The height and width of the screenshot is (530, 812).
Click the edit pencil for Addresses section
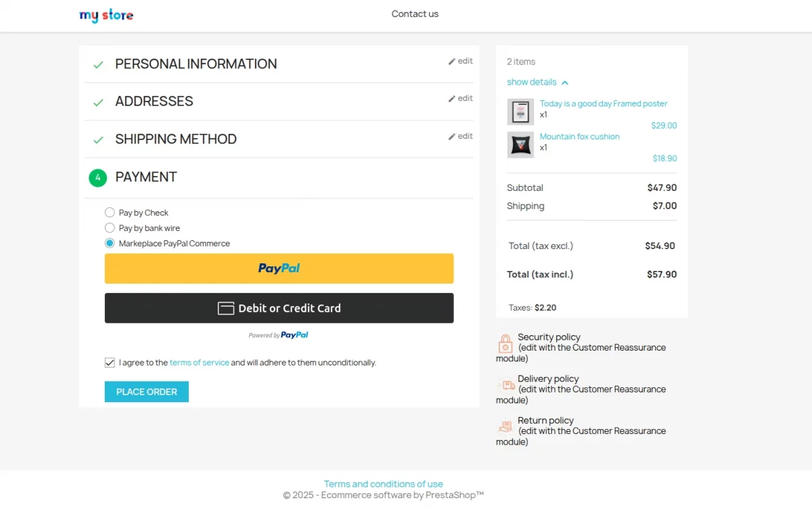[460, 98]
